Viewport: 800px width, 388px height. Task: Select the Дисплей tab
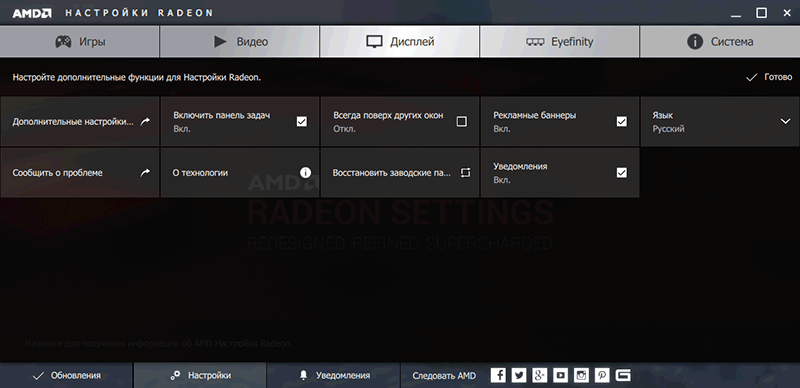pos(399,42)
